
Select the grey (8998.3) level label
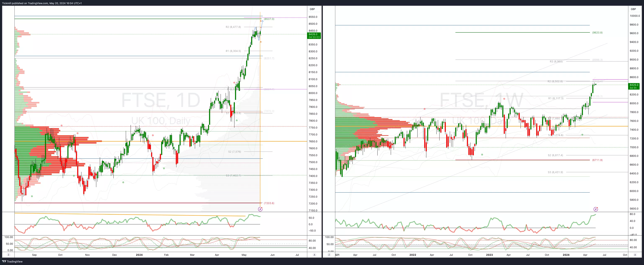tap(597, 60)
